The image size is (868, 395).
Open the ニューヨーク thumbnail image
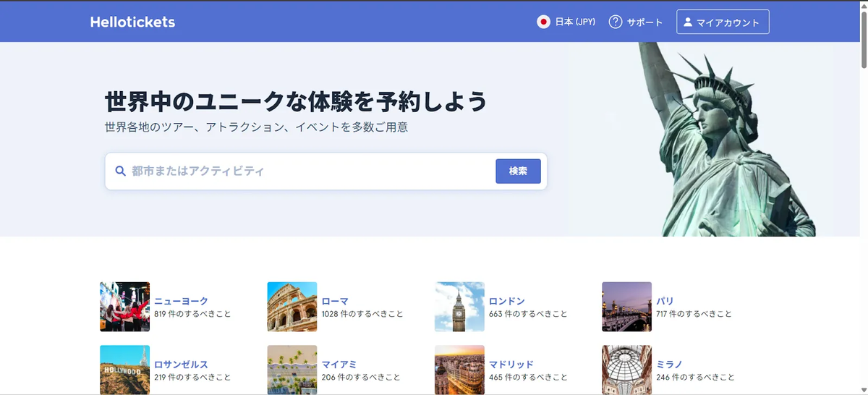click(x=124, y=307)
